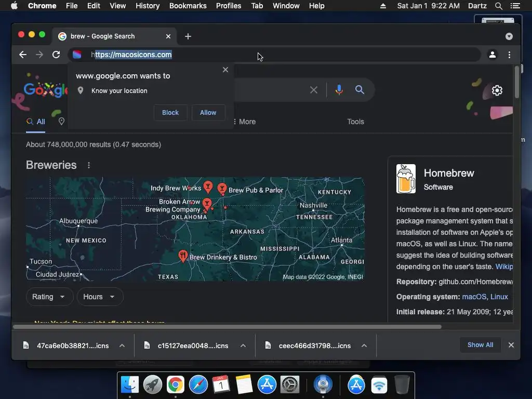Image resolution: width=532 pixels, height=399 pixels.
Task: Click the vertical page scrollbar
Action: pos(517,82)
